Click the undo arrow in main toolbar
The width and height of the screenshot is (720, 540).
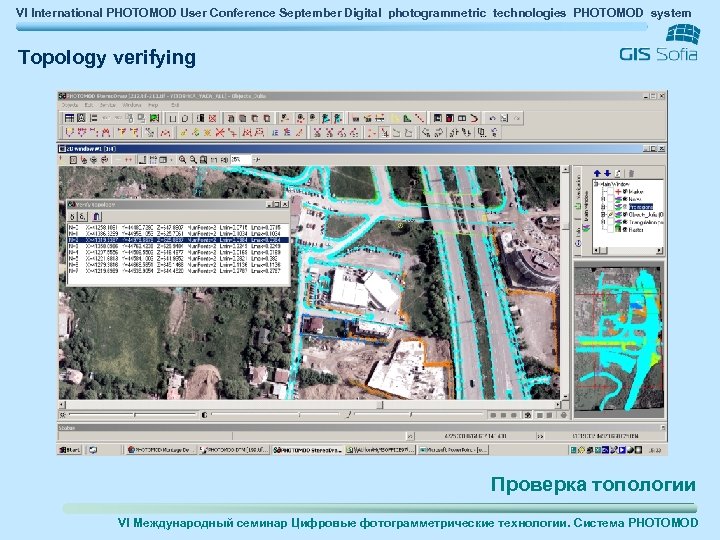492,118
